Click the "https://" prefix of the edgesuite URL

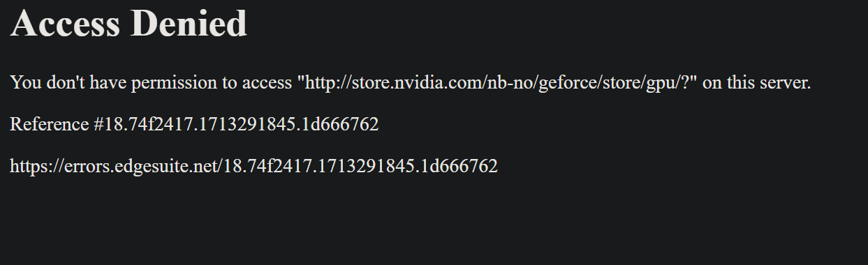point(36,166)
